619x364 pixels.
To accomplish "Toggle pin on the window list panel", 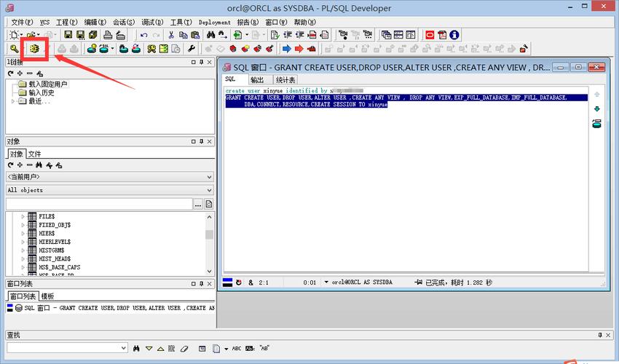I will pos(201,284).
